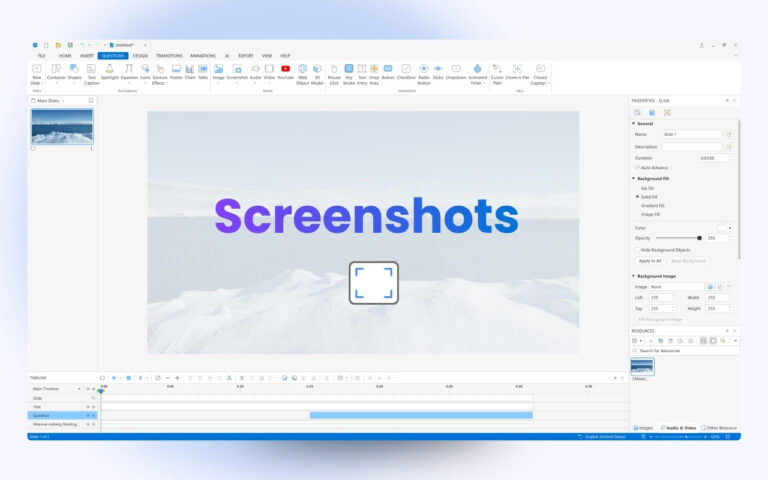Add a Key Stroke interaction
Image resolution: width=768 pixels, height=480 pixels.
349,74
